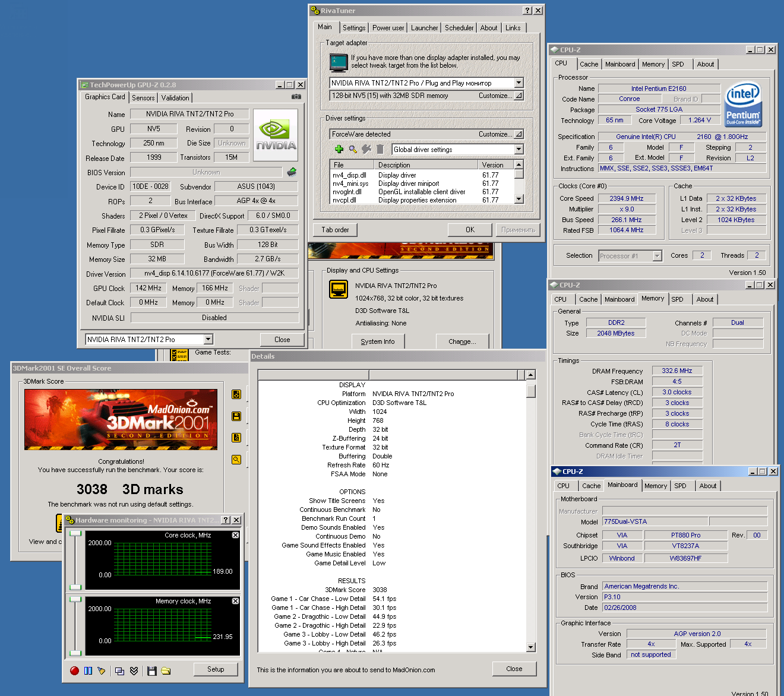Open the Links tab in RivaTuner

click(x=513, y=28)
